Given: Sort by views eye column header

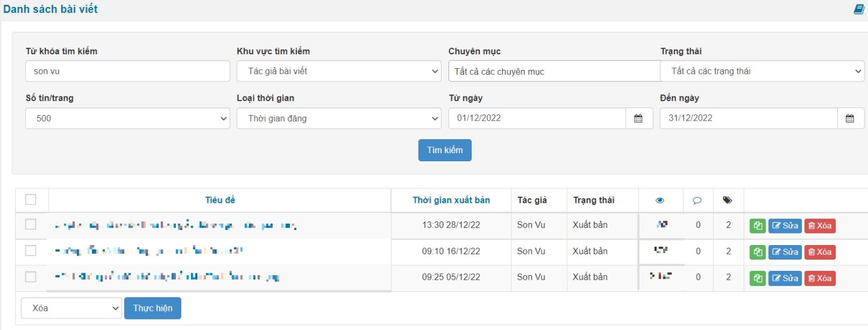Looking at the screenshot, I should (x=660, y=201).
